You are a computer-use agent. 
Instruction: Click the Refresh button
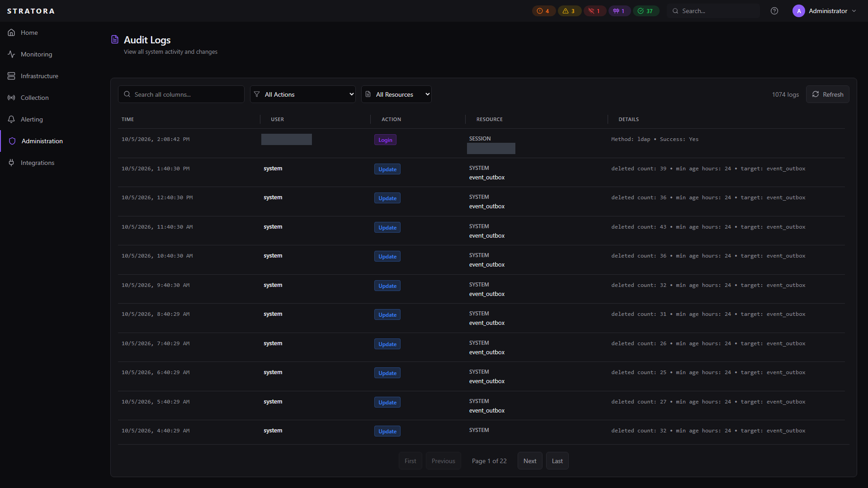click(827, 94)
